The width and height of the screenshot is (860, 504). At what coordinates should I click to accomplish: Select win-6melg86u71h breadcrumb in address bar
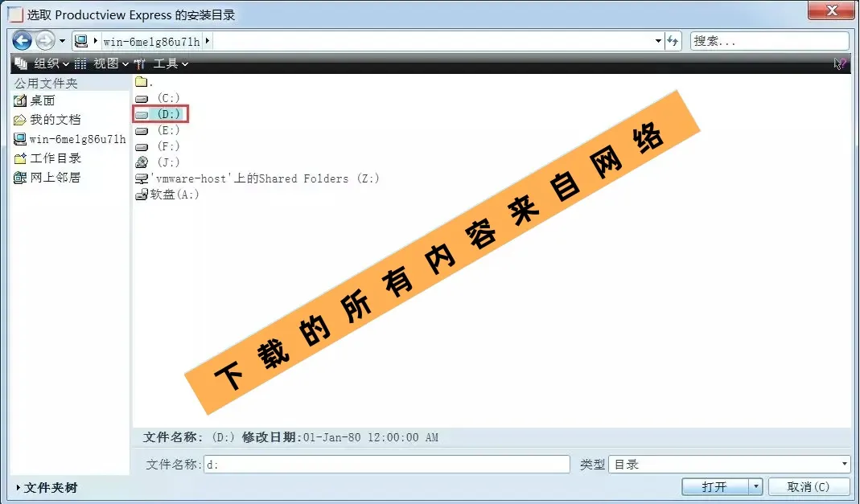(151, 42)
